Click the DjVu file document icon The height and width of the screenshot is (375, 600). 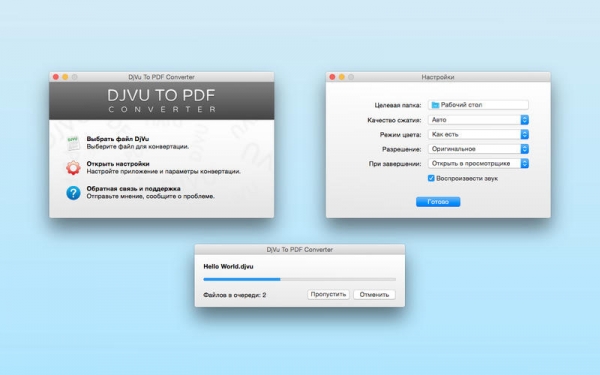point(73,143)
